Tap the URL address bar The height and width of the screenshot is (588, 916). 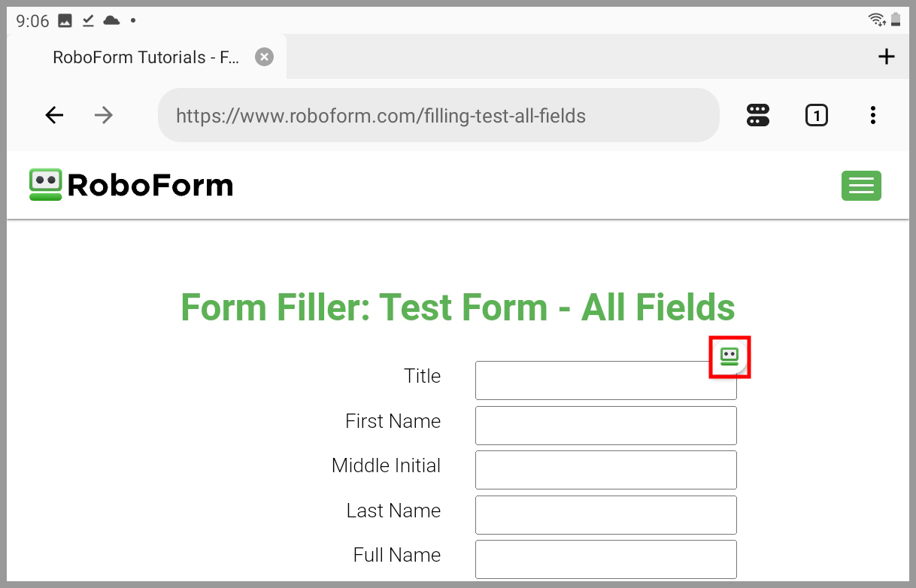pyautogui.click(x=438, y=115)
